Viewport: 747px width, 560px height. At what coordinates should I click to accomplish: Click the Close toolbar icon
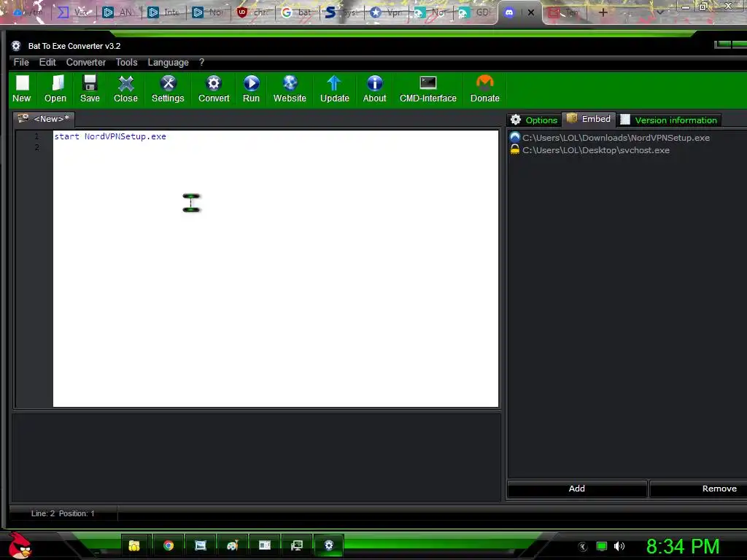point(125,88)
